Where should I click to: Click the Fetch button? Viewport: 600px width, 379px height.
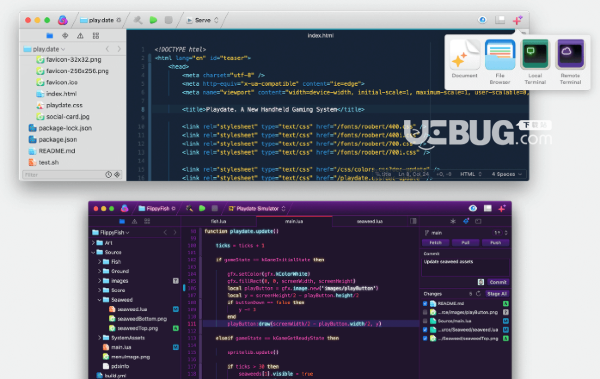click(x=435, y=243)
